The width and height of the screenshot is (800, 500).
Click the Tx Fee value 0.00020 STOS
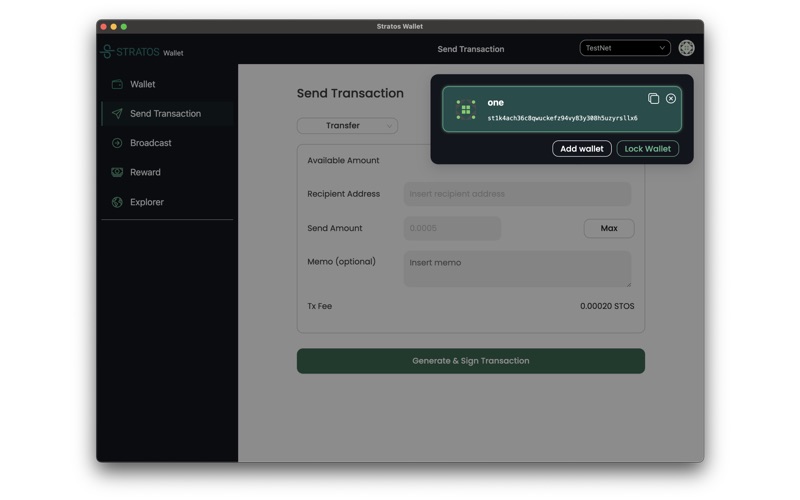coord(607,306)
